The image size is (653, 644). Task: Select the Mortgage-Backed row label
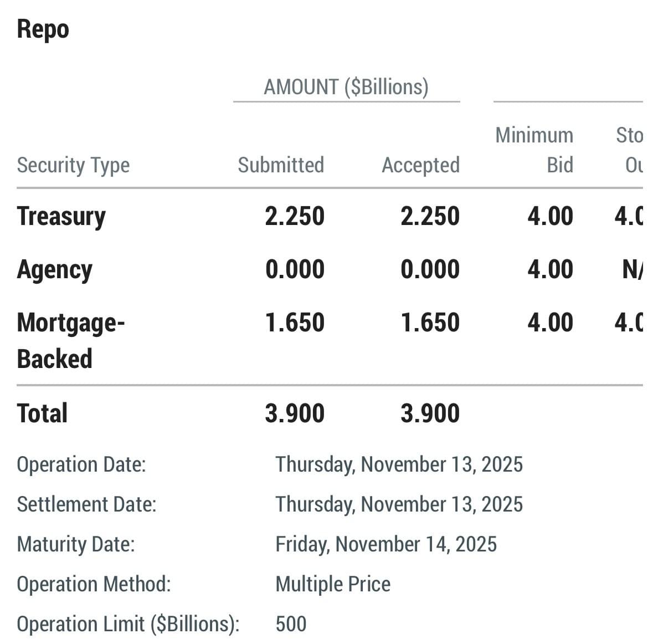pos(70,340)
